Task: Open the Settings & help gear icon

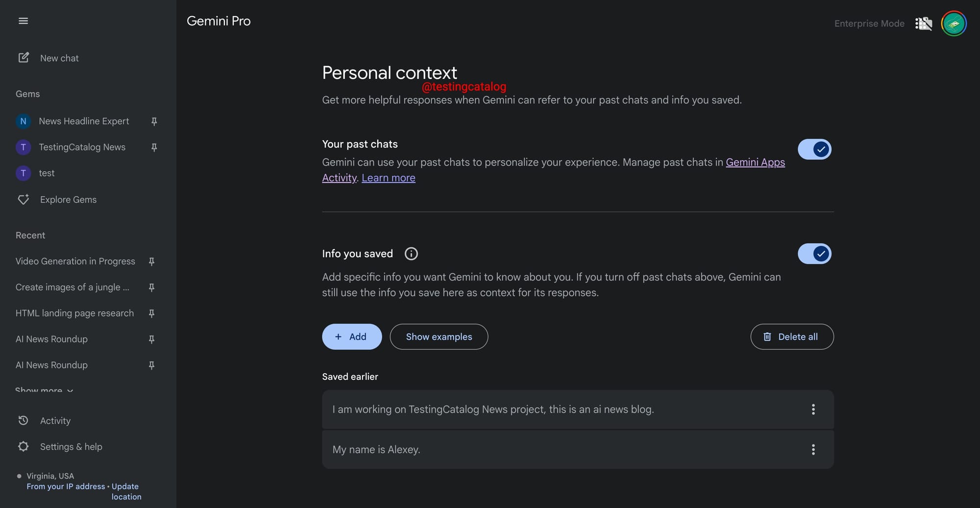Action: point(24,447)
